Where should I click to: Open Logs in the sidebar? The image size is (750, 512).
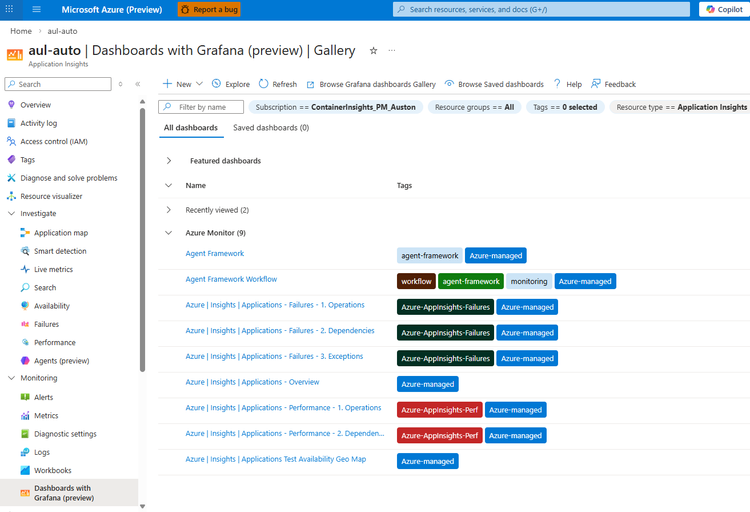[42, 452]
